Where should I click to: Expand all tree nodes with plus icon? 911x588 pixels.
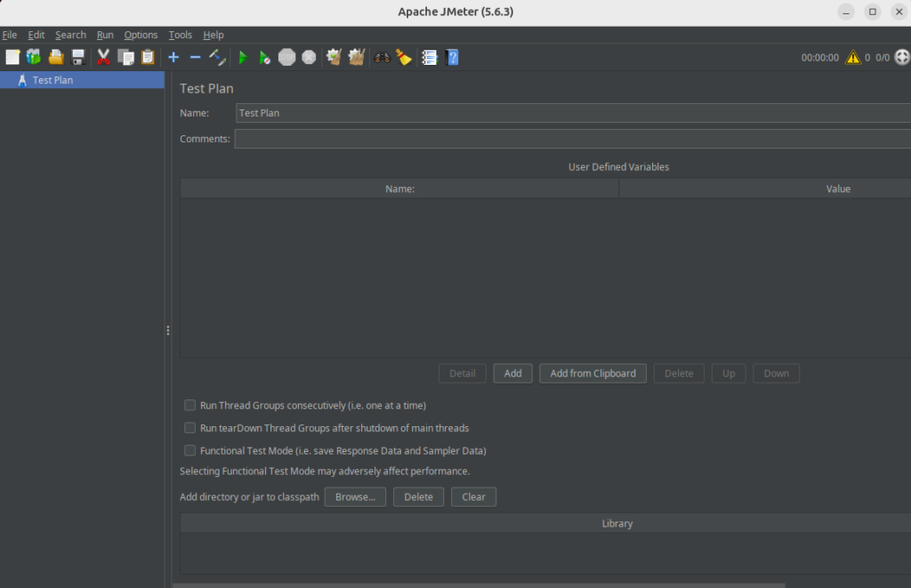173,57
